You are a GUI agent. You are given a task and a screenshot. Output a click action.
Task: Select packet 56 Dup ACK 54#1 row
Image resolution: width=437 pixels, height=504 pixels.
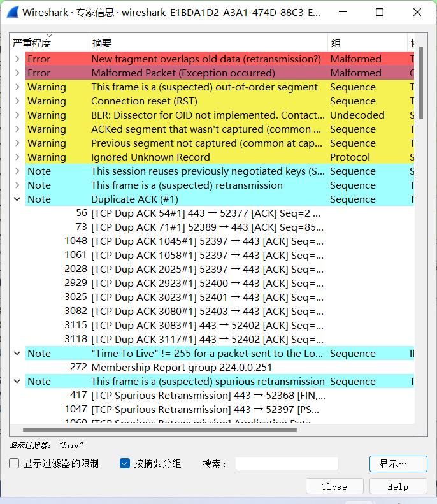(212, 213)
